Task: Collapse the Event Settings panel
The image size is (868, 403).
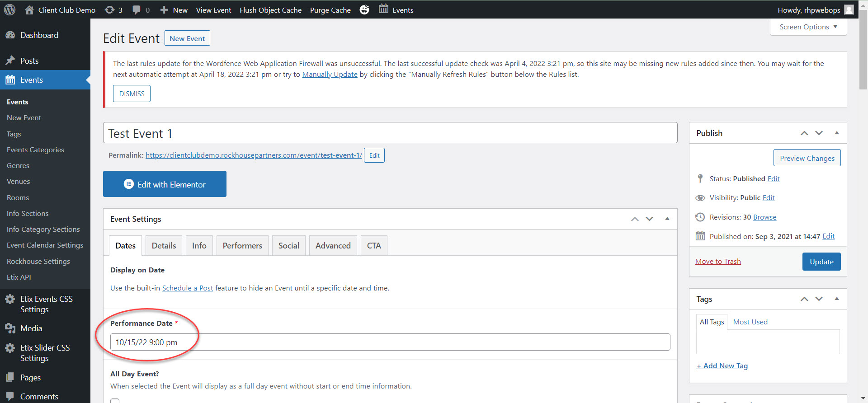Action: pos(667,219)
